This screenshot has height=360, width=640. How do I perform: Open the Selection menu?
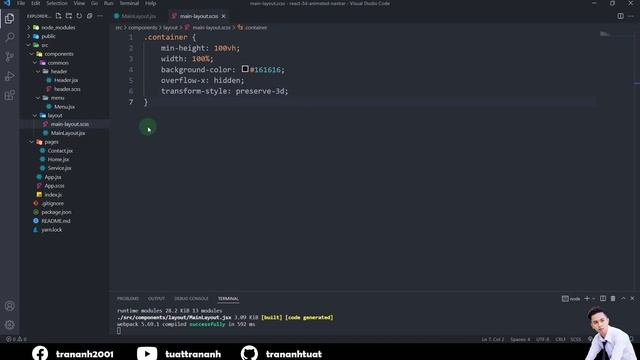pyautogui.click(x=57, y=3)
